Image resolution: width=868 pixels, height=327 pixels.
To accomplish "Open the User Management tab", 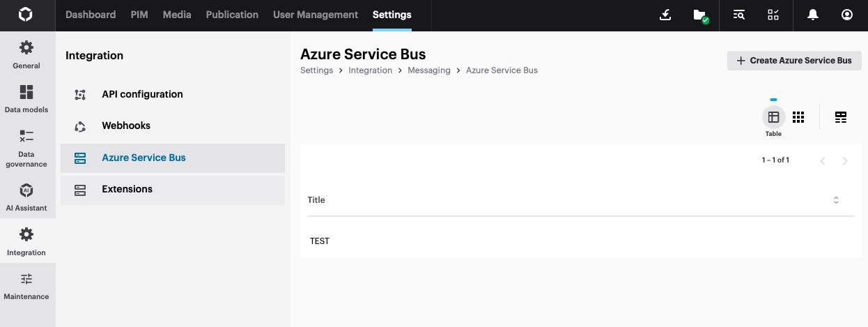I will coord(316,15).
